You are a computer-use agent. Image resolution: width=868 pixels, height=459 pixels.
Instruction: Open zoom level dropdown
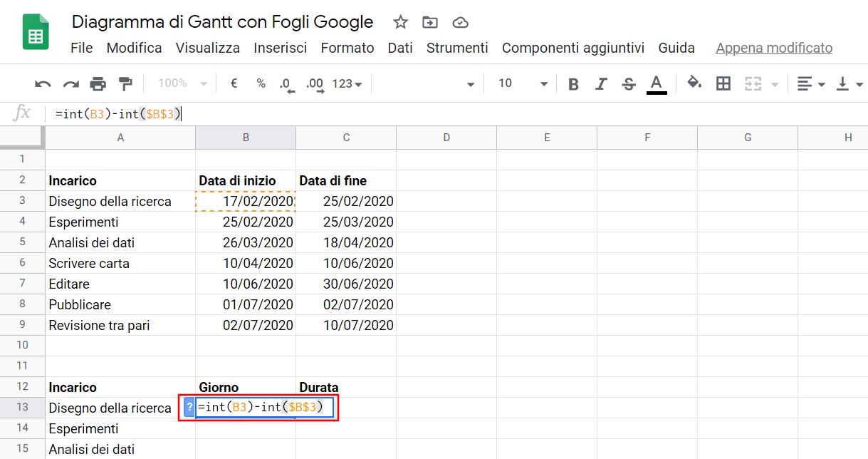click(x=182, y=83)
